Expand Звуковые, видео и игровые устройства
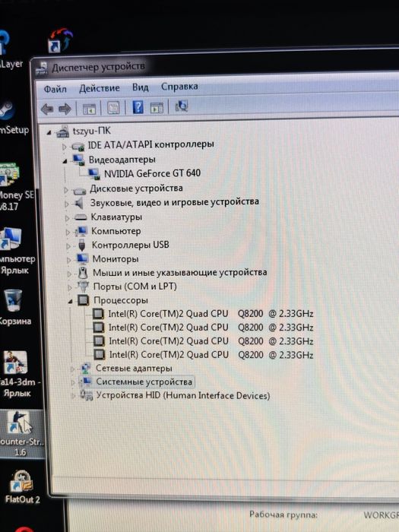The image size is (399, 532). tap(67, 204)
